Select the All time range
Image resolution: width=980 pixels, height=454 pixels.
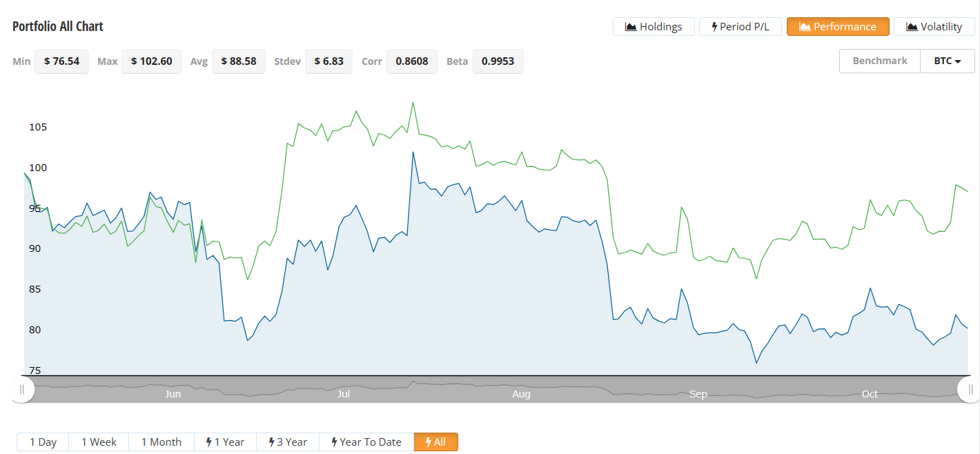point(435,442)
